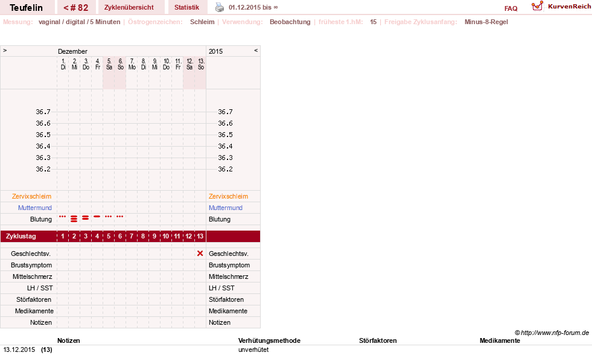
Task: Click bleeding symbol on day 3
Action: [x=85, y=218]
